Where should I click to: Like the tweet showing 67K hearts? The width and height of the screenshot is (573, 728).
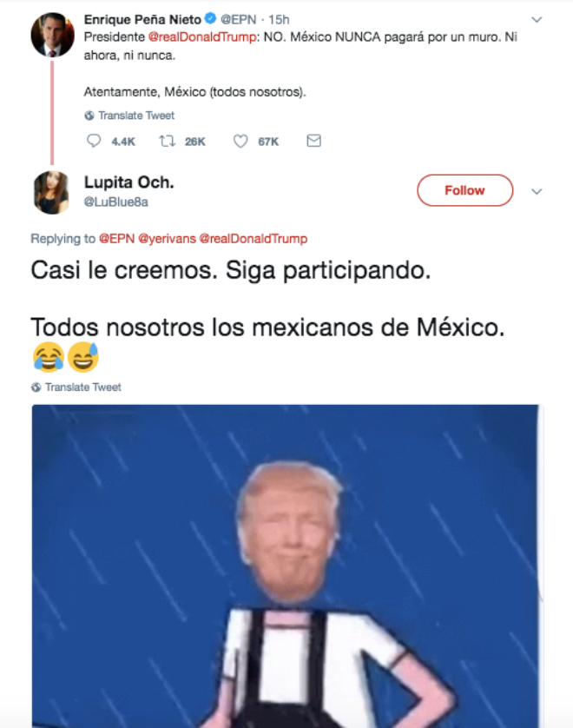click(x=240, y=141)
